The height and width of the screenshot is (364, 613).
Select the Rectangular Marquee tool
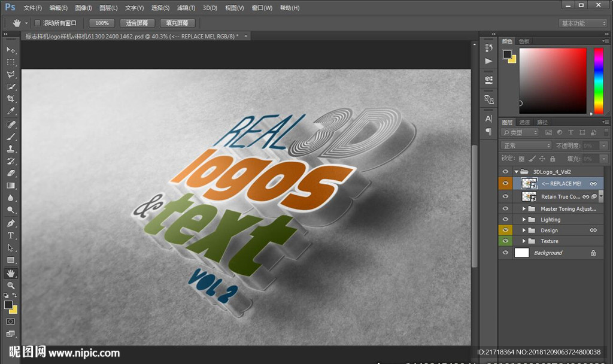click(x=11, y=62)
